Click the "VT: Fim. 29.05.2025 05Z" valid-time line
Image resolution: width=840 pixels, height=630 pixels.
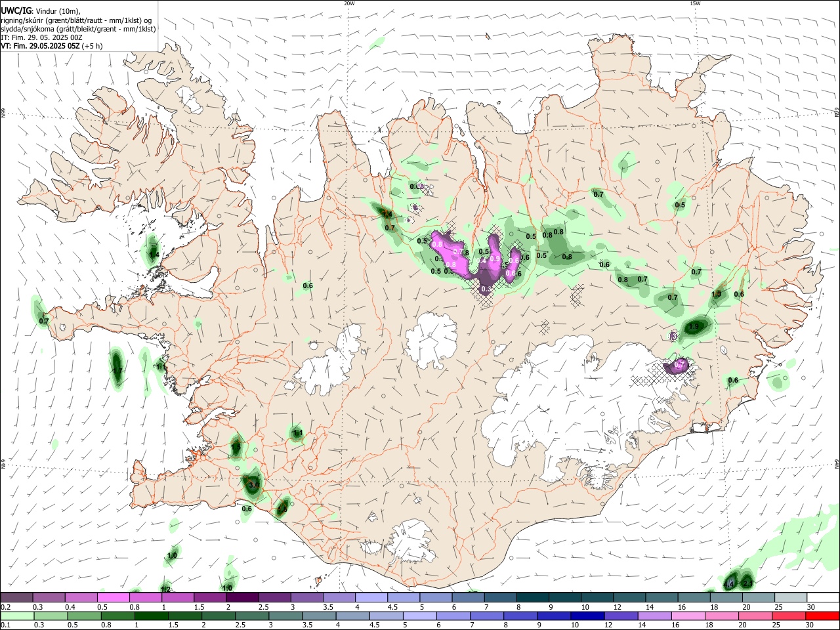(41, 46)
